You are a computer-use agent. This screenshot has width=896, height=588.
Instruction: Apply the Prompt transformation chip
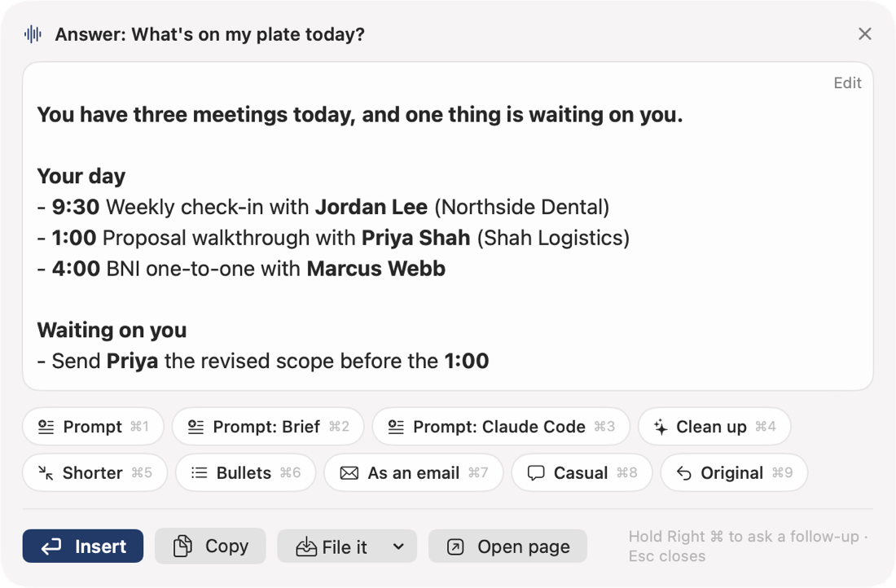click(93, 426)
